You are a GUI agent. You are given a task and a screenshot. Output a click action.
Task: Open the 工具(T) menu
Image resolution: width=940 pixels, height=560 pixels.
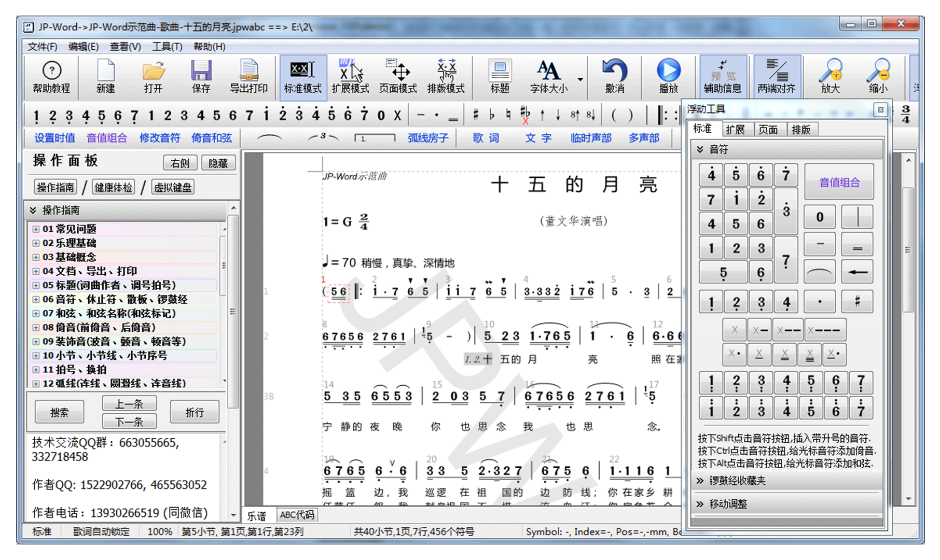(167, 47)
